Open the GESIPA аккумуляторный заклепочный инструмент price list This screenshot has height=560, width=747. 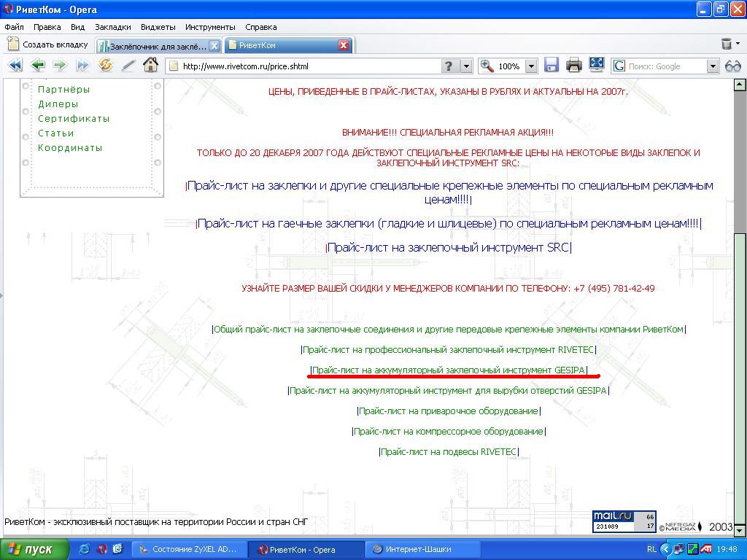coord(449,370)
